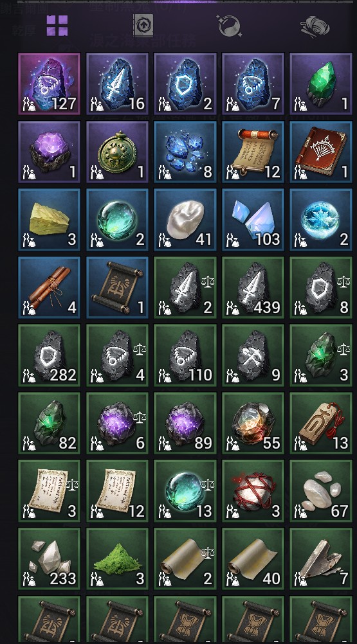Viewport: 357px width, 644px height.
Task: Pick the bronze medallion item
Action: (x=118, y=152)
